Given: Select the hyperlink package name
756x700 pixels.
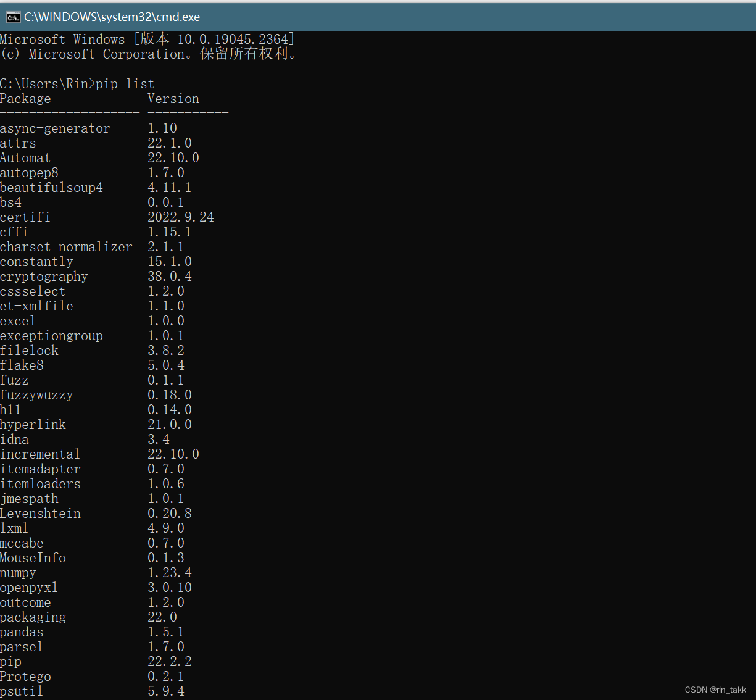Looking at the screenshot, I should pyautogui.click(x=33, y=425).
